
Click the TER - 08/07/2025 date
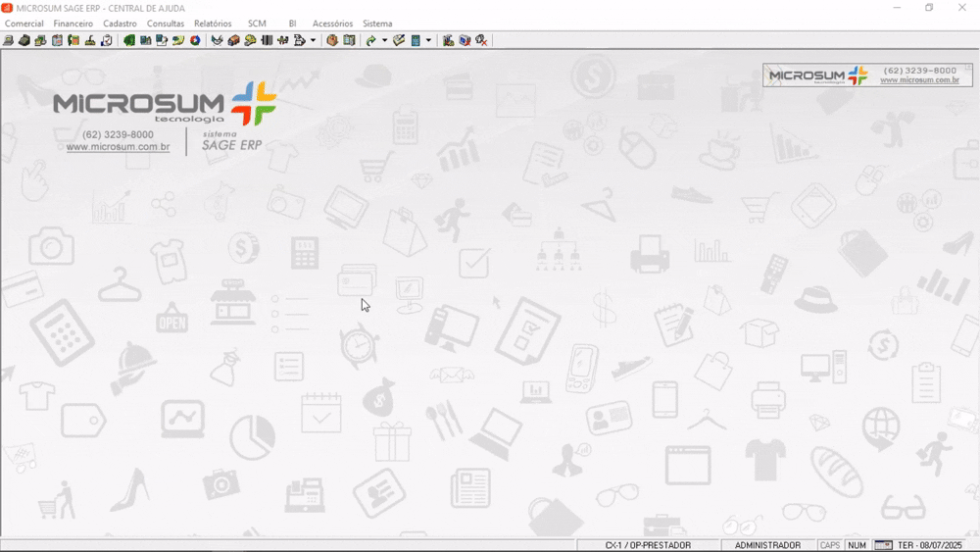point(929,545)
